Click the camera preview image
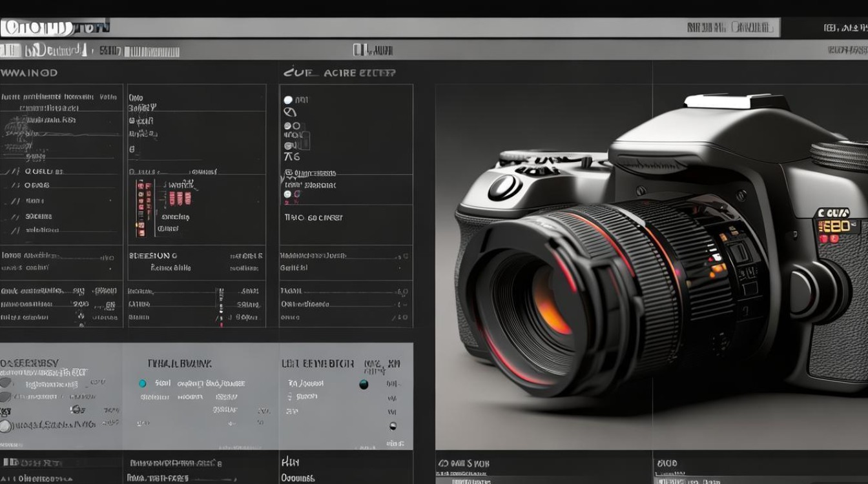This screenshot has width=868, height=484. click(651, 266)
